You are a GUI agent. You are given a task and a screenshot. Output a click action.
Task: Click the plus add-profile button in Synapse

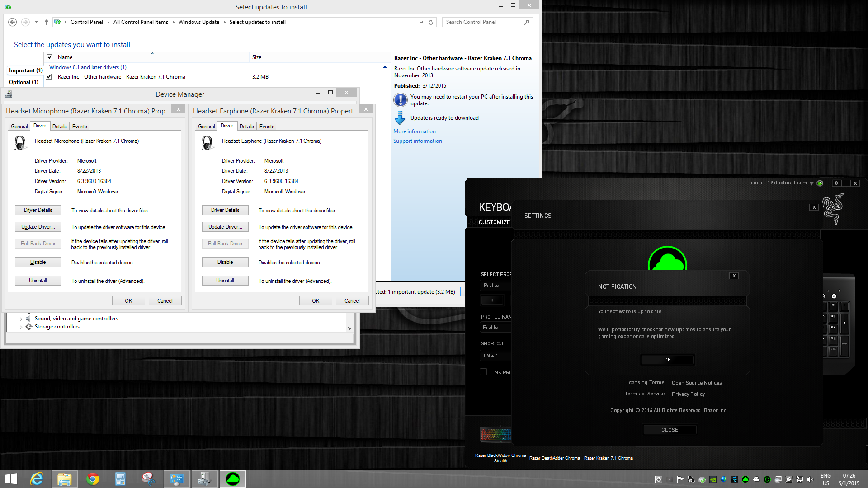pos(492,300)
